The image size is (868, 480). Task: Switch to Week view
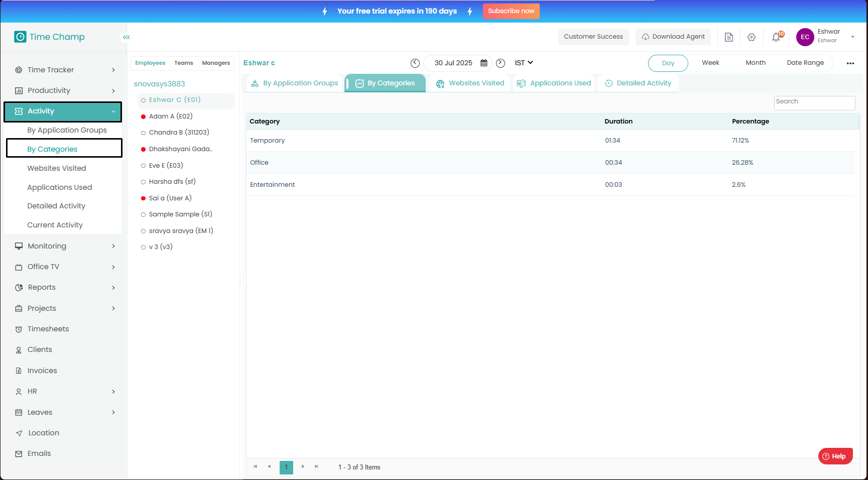710,63
